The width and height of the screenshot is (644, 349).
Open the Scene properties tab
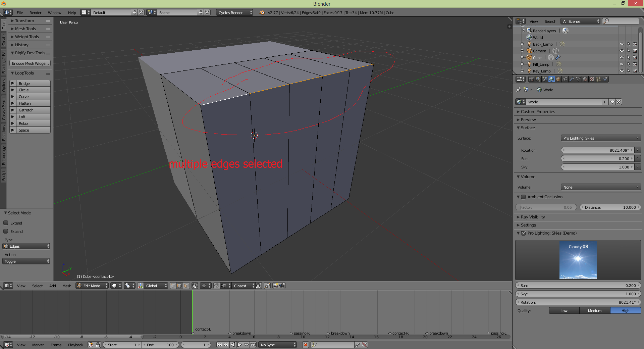[545, 79]
